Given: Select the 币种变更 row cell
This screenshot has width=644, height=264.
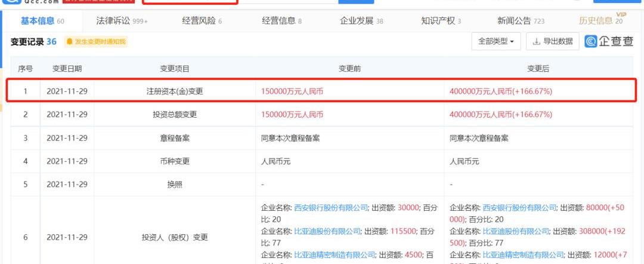Looking at the screenshot, I should click(175, 161).
